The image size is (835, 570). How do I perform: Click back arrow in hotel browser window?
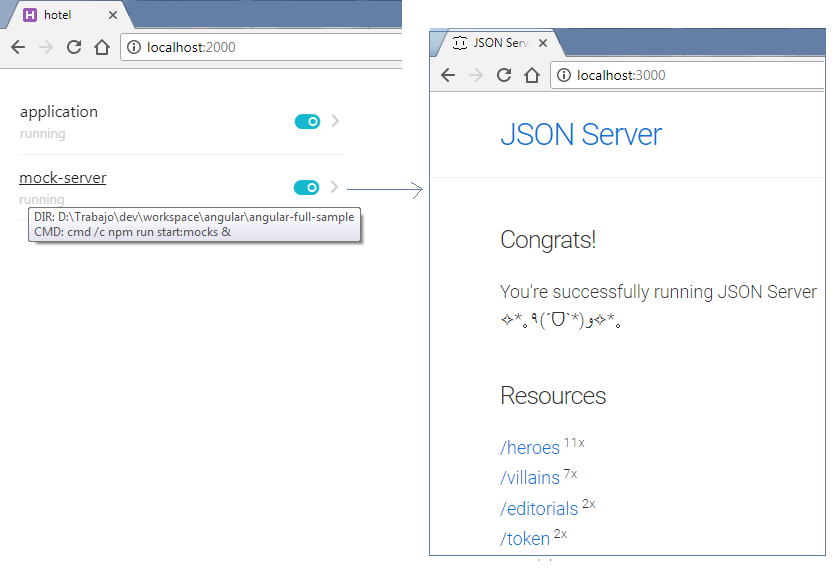(x=18, y=47)
